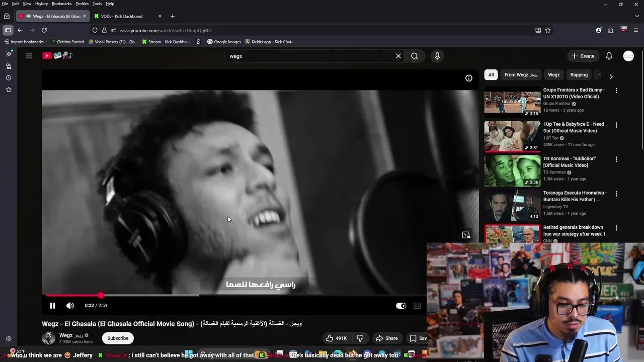Dislike the video with thumbs down
The height and width of the screenshot is (362, 644).
360,338
